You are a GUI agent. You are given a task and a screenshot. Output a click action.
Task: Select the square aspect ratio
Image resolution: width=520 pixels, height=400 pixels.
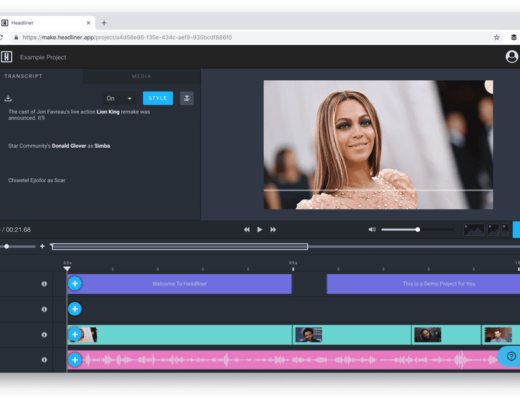[493, 229]
